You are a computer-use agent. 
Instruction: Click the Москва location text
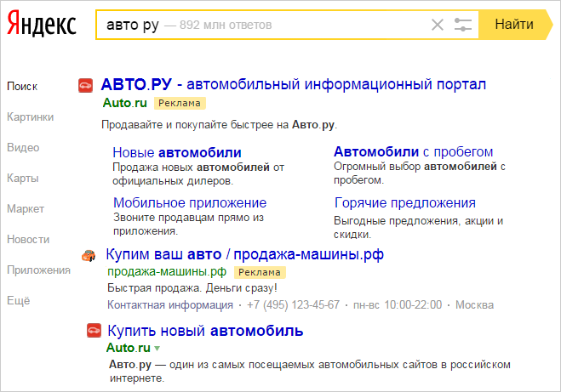click(x=474, y=305)
